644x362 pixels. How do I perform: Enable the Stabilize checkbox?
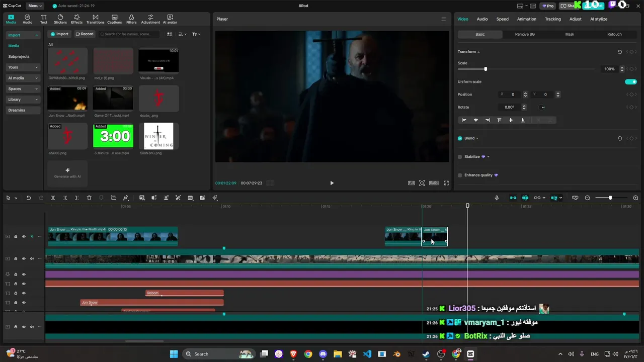(460, 157)
